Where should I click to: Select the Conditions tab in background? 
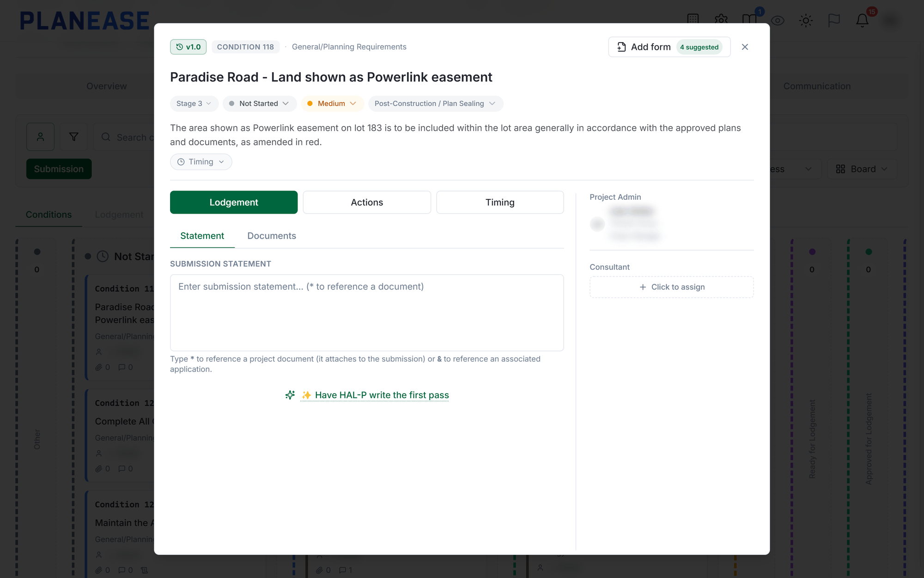pos(49,215)
